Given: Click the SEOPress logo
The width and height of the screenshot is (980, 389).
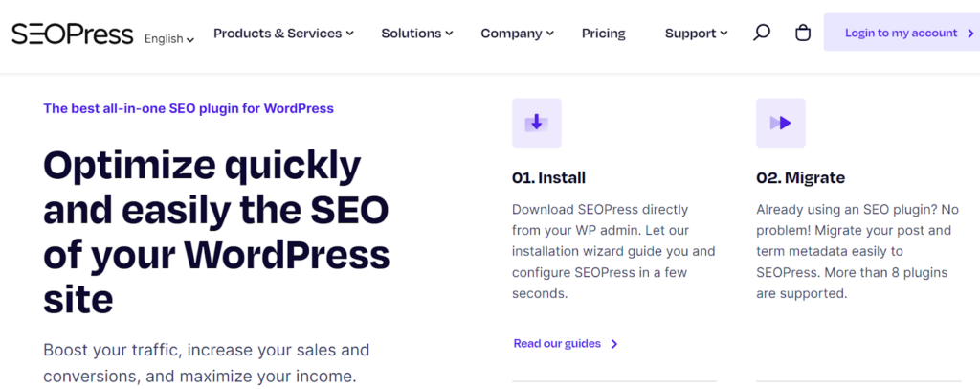Looking at the screenshot, I should 72,34.
